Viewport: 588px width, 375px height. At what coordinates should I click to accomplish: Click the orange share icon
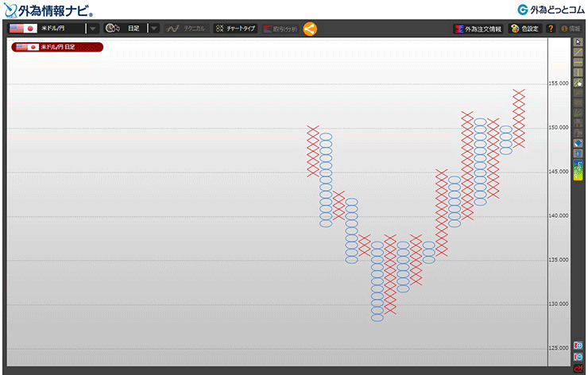(310, 29)
